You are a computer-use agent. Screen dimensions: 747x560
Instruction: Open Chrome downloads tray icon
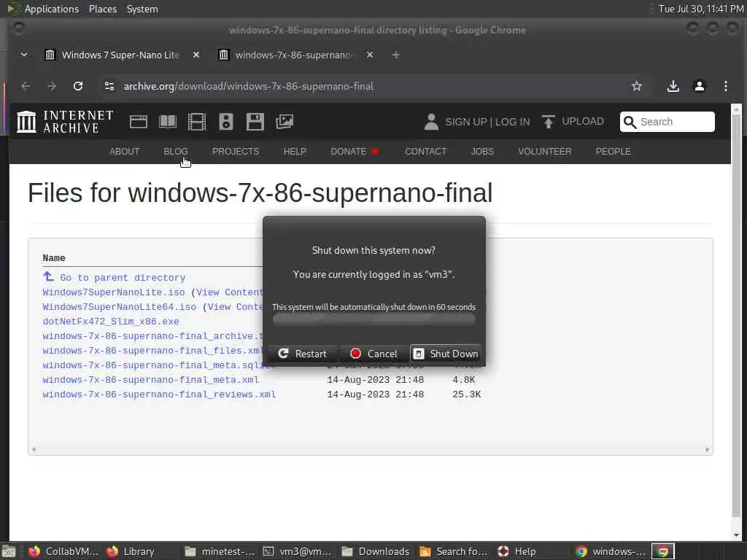point(673,86)
